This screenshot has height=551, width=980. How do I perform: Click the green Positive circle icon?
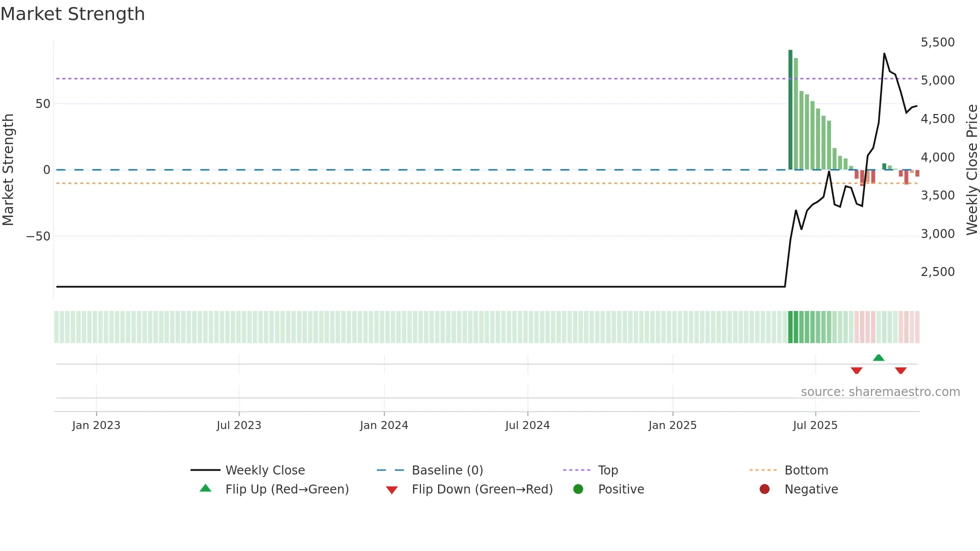click(578, 489)
